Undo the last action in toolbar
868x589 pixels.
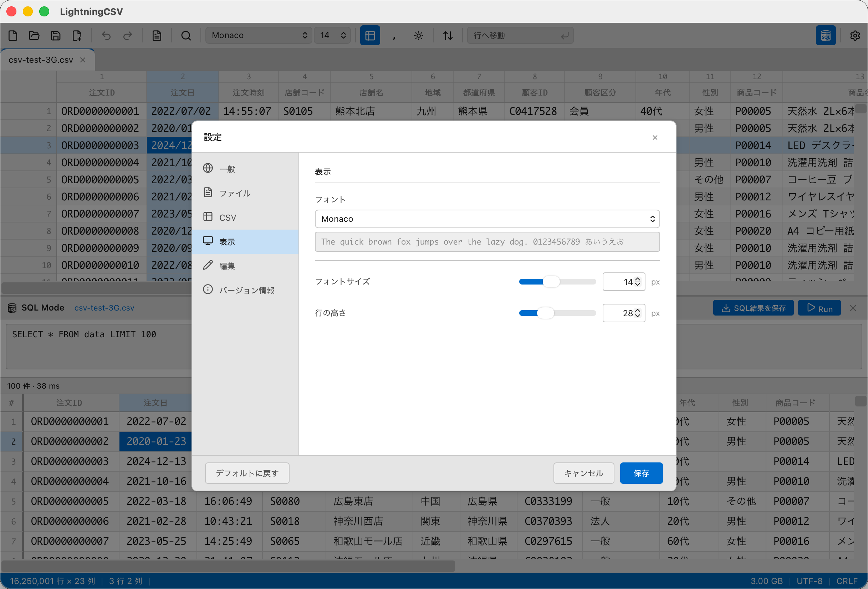click(x=106, y=36)
